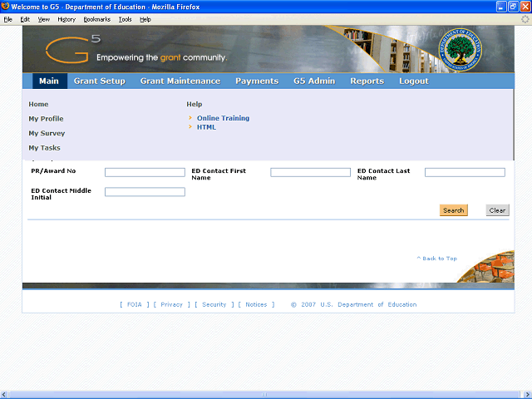This screenshot has width=532, height=399.
Task: Open the Online Training help link
Action: click(224, 118)
